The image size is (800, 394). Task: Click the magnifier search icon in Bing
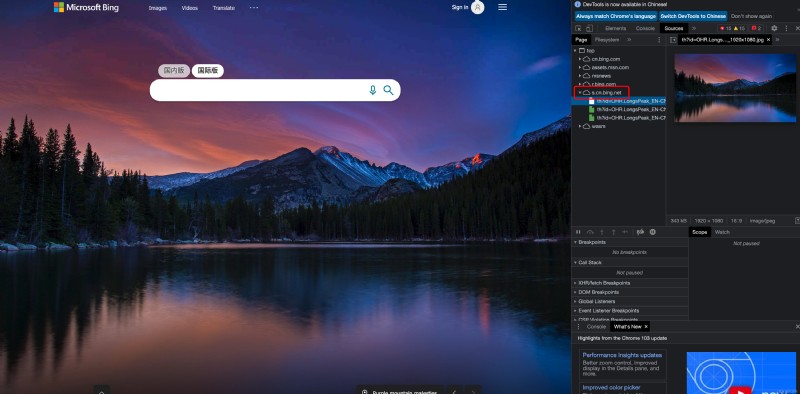388,90
